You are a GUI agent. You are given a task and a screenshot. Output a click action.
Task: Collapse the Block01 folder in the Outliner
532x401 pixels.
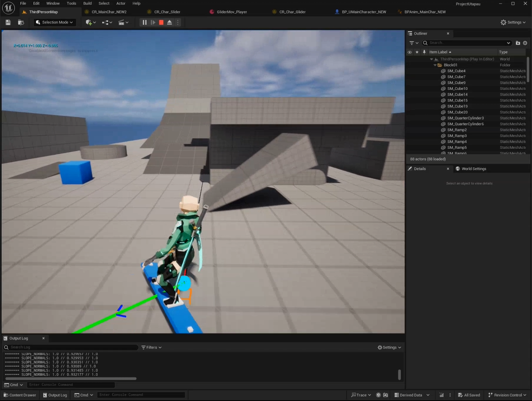435,65
